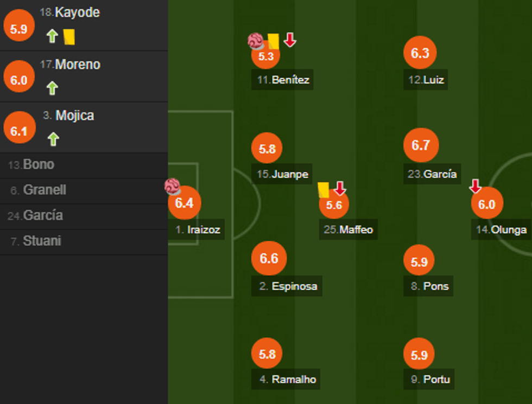Click the red subbed-off arrow beside Maffeo
The height and width of the screenshot is (404, 532).
pyautogui.click(x=339, y=188)
